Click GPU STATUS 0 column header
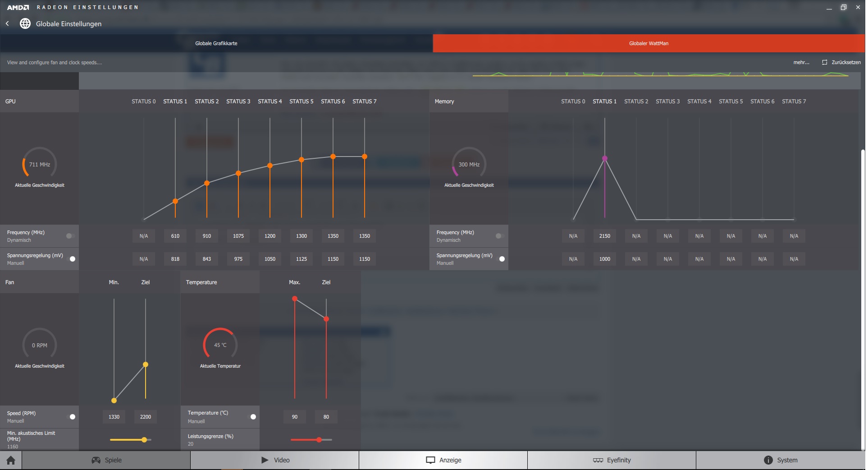The width and height of the screenshot is (868, 470). 144,101
